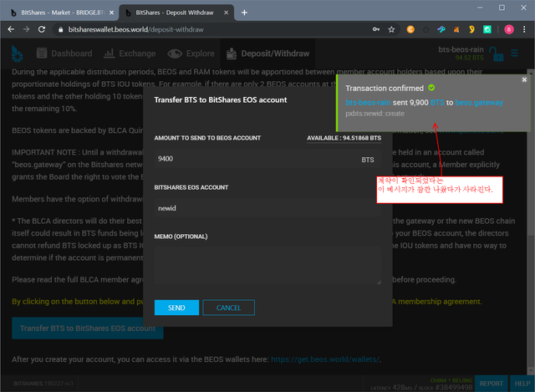Click the BitShares EOS account field 'newid'
The image size is (535, 392).
[x=267, y=208]
